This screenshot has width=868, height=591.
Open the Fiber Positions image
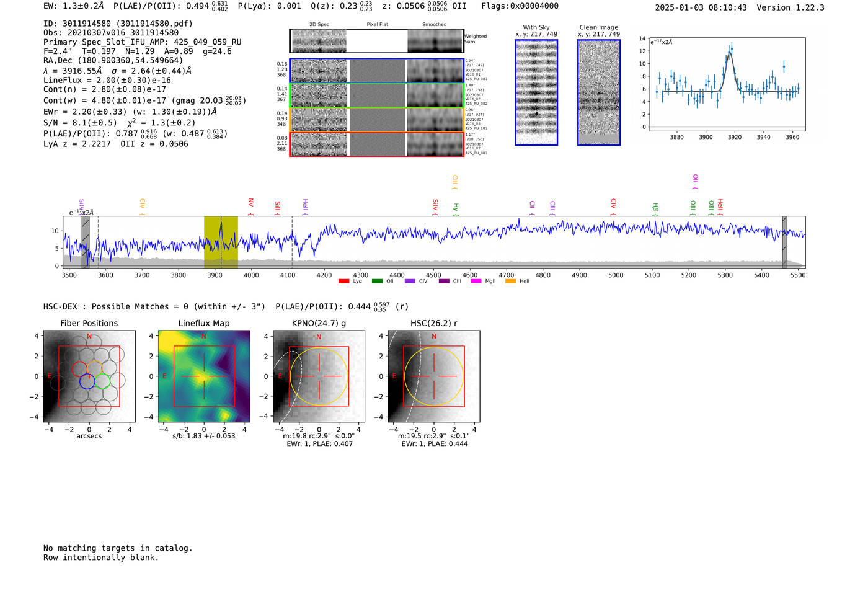click(x=89, y=376)
